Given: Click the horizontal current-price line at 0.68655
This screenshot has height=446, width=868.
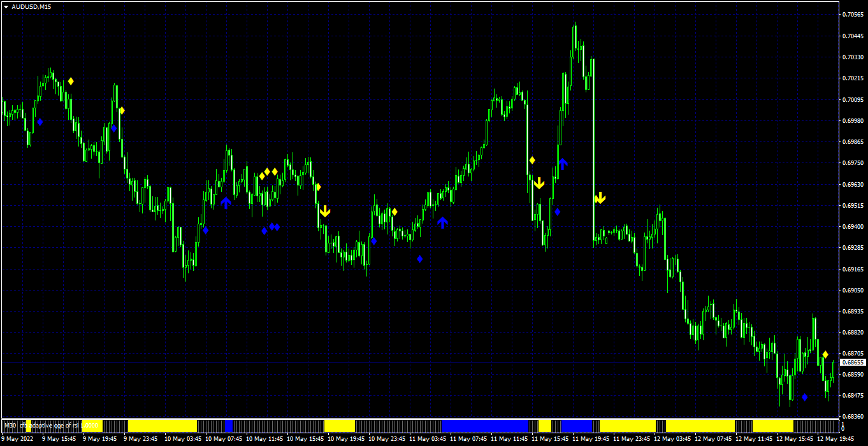Looking at the screenshot, I should pyautogui.click(x=419, y=362).
